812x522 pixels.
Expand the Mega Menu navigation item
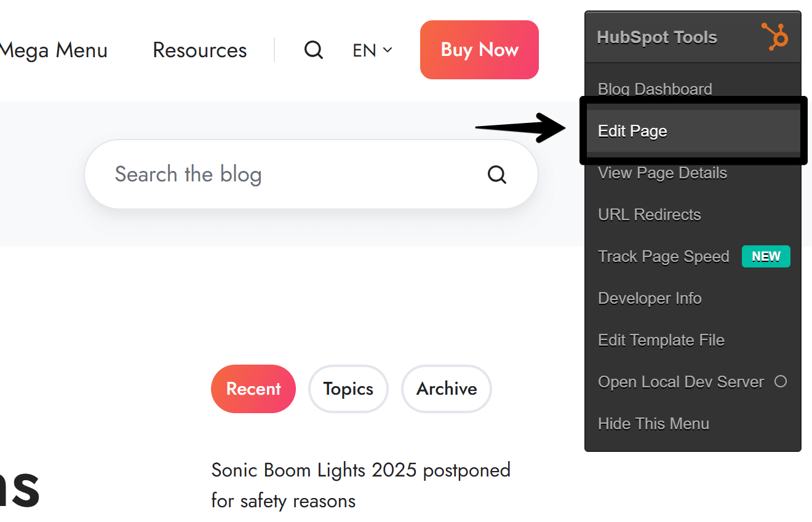(x=54, y=50)
